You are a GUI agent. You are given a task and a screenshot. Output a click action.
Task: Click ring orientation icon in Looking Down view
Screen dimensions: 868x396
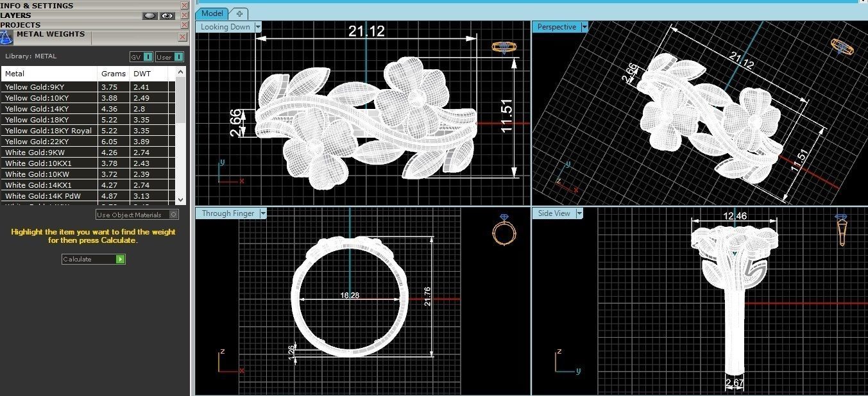tap(504, 47)
